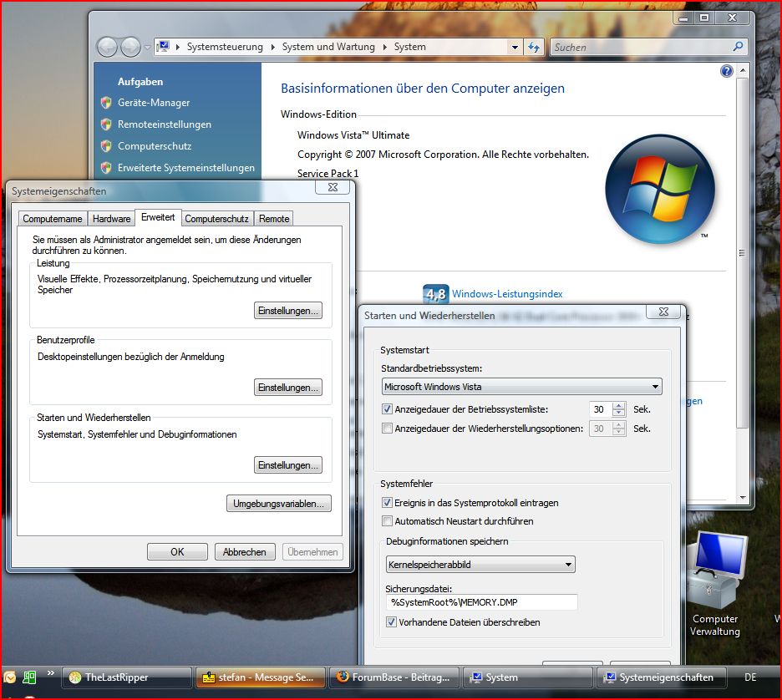782x700 pixels.
Task: Close the Systemeigenschaften dialog
Action: click(333, 187)
